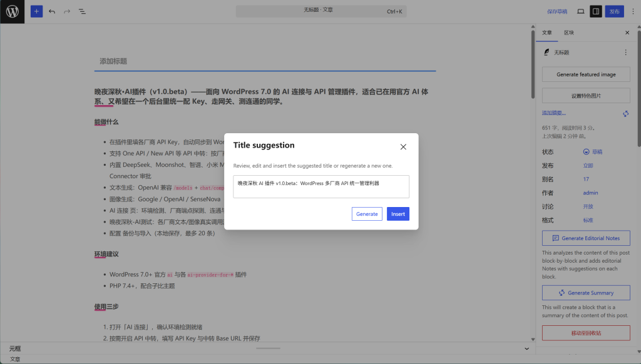This screenshot has width=641, height=364.
Task: Toggle the settings sidebar icon
Action: coord(596,11)
